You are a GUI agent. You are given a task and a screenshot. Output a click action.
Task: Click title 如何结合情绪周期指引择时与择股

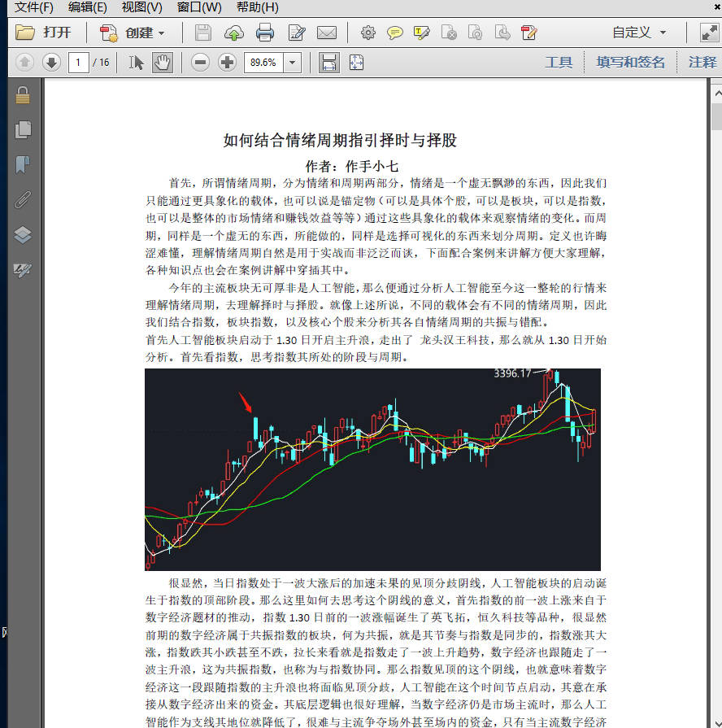click(x=340, y=140)
